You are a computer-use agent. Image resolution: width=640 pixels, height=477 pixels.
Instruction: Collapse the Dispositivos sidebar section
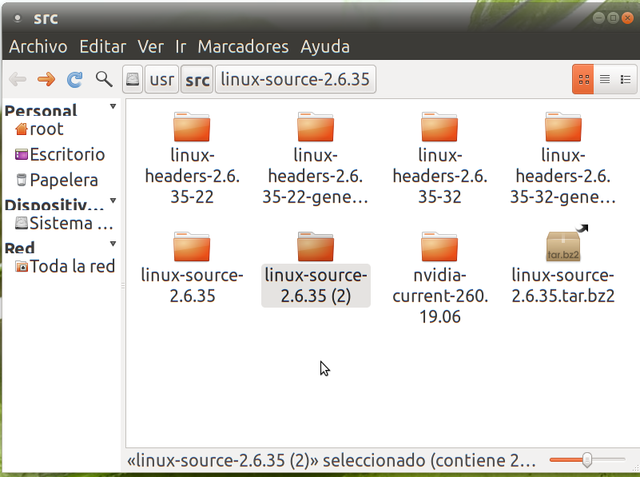[x=113, y=200]
